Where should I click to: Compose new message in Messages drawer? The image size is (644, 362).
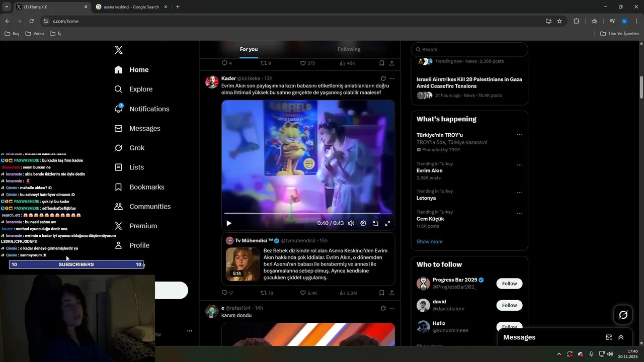(609, 337)
